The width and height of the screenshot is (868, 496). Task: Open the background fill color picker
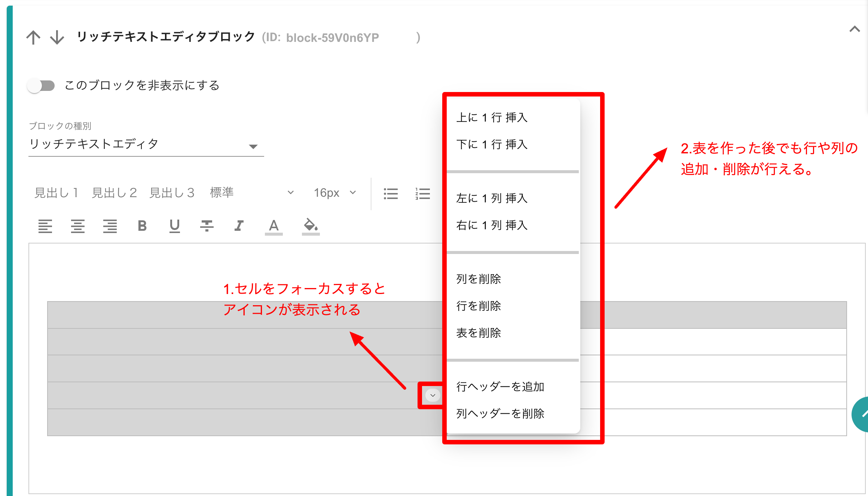click(x=311, y=226)
